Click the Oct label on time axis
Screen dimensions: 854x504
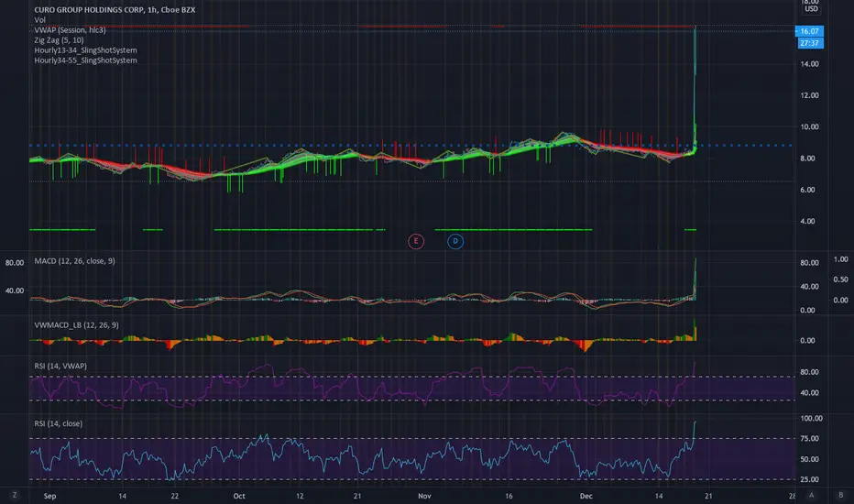[x=239, y=496]
